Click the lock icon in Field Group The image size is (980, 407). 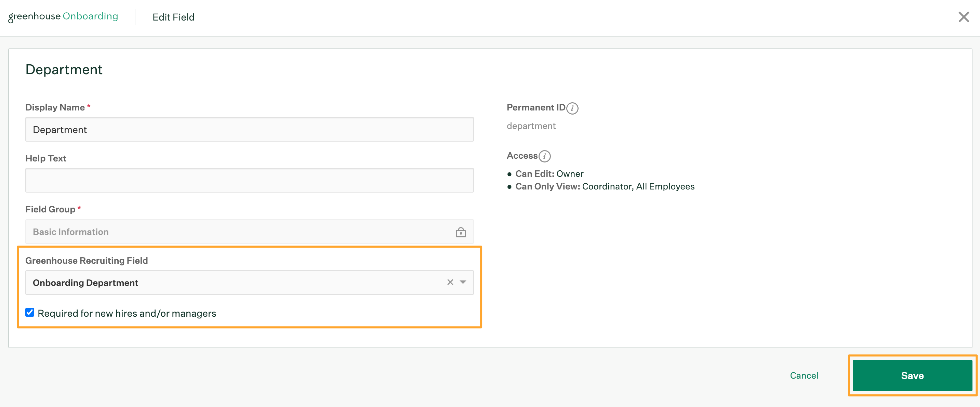pos(460,232)
